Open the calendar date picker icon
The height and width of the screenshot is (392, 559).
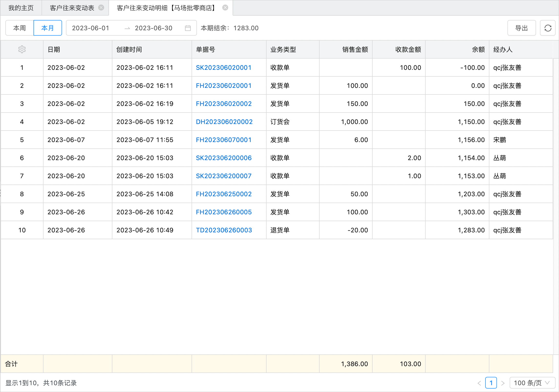[x=188, y=28]
